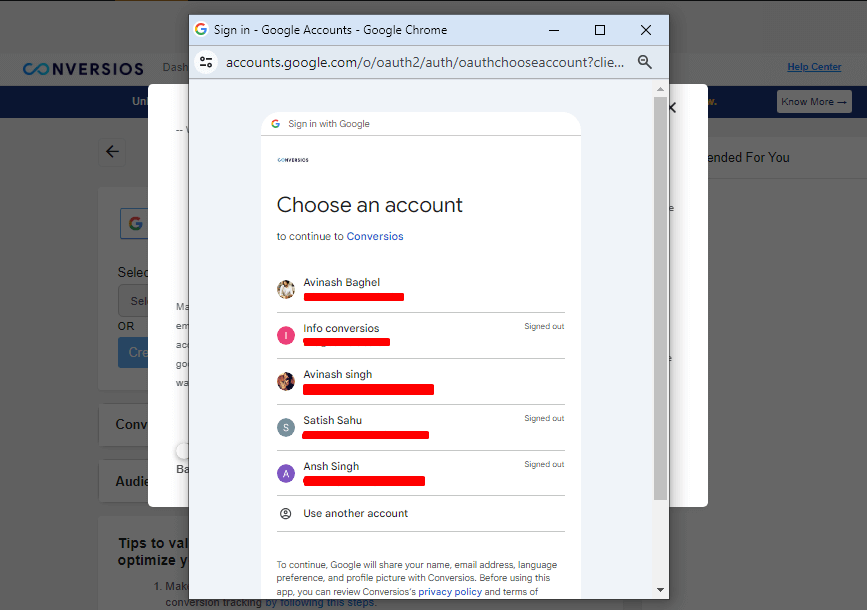Choose the Ansh Singh account

[421, 473]
